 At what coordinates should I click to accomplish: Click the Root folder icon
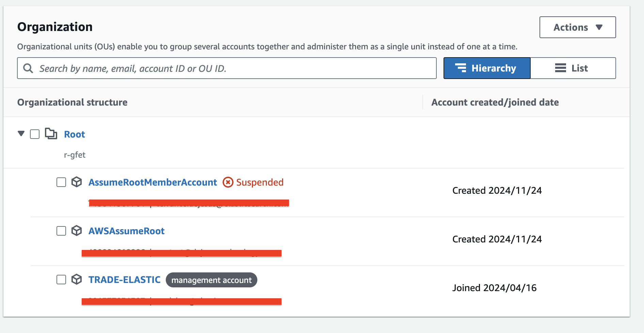coord(51,134)
